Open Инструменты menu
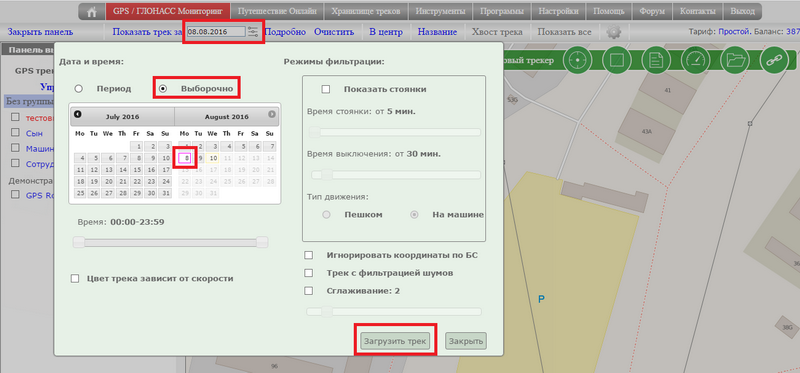This screenshot has width=800, height=373. [x=440, y=11]
